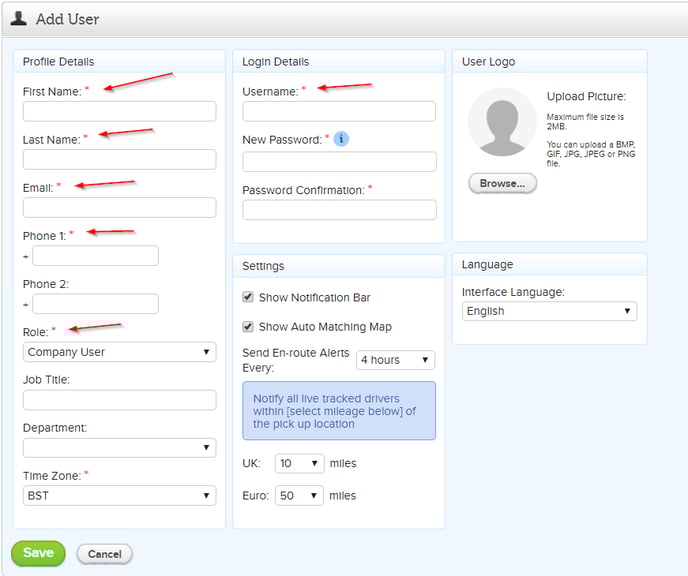Click the User Logo panel header
Screen dimensions: 688x576
pos(550,61)
